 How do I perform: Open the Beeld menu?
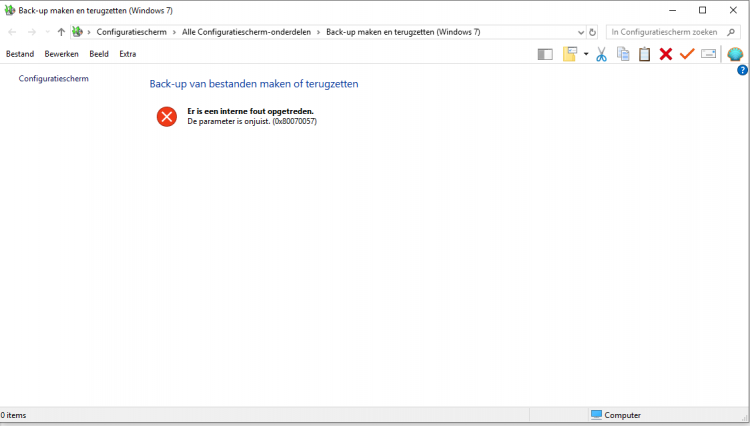98,54
